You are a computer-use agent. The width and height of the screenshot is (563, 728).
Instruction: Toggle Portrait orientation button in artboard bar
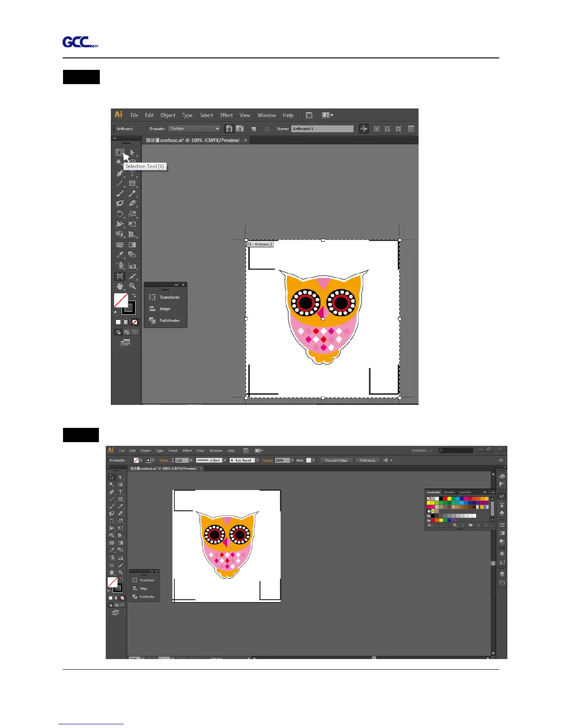[229, 129]
